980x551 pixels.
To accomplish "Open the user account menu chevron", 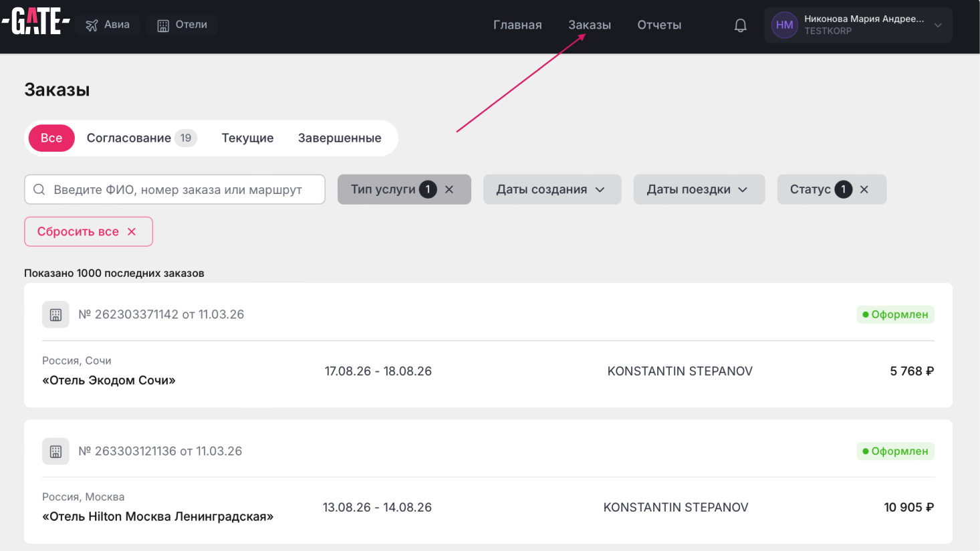I will [x=938, y=25].
